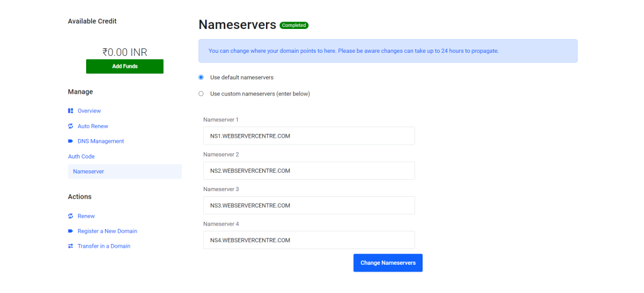Image resolution: width=644 pixels, height=293 pixels.
Task: Click the Register a New Domain tag icon
Action: coord(70,231)
